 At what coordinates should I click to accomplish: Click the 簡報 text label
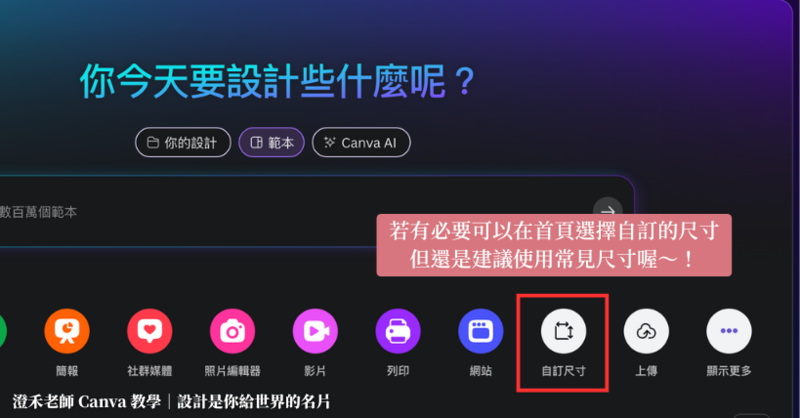[67, 371]
